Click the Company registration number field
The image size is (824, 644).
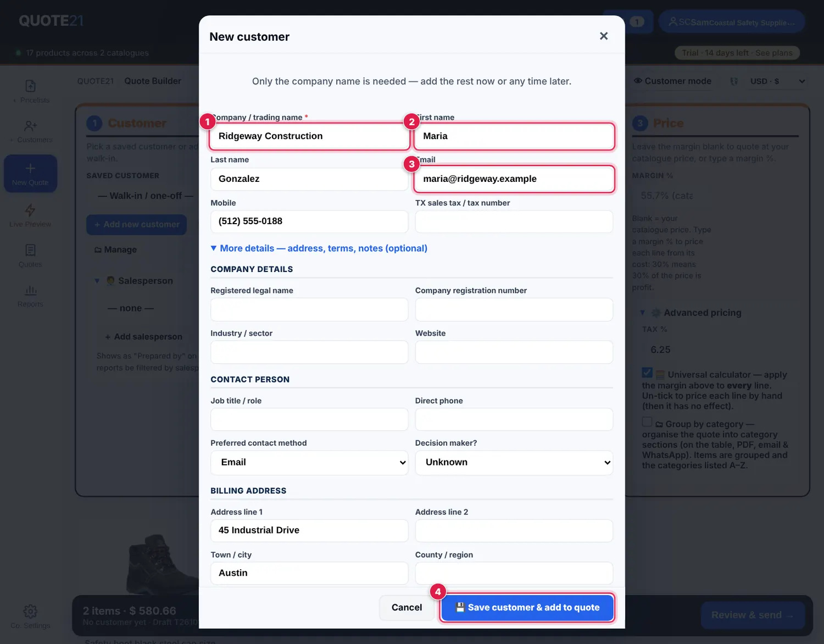pos(514,310)
